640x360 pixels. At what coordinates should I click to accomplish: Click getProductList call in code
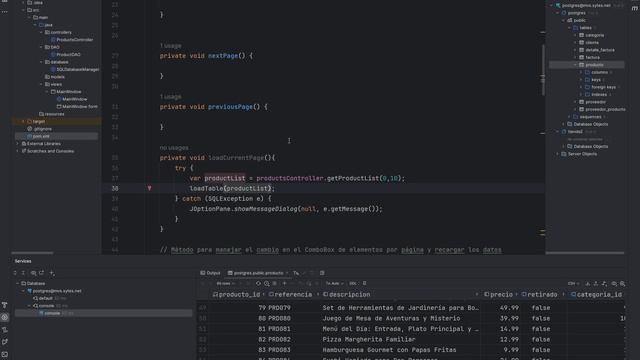[x=353, y=178]
